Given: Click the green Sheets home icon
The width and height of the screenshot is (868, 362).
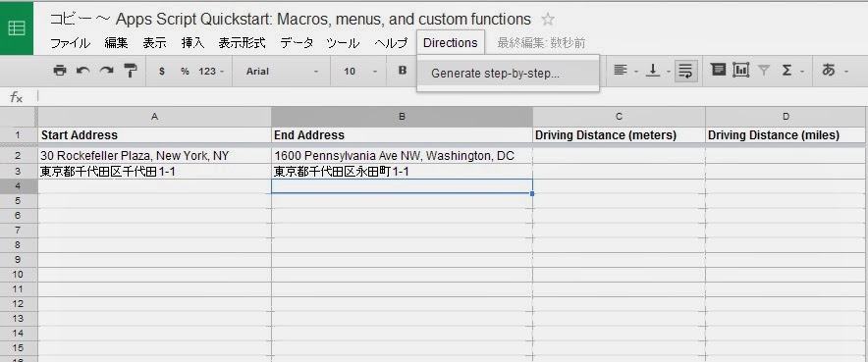Looking at the screenshot, I should click(17, 28).
